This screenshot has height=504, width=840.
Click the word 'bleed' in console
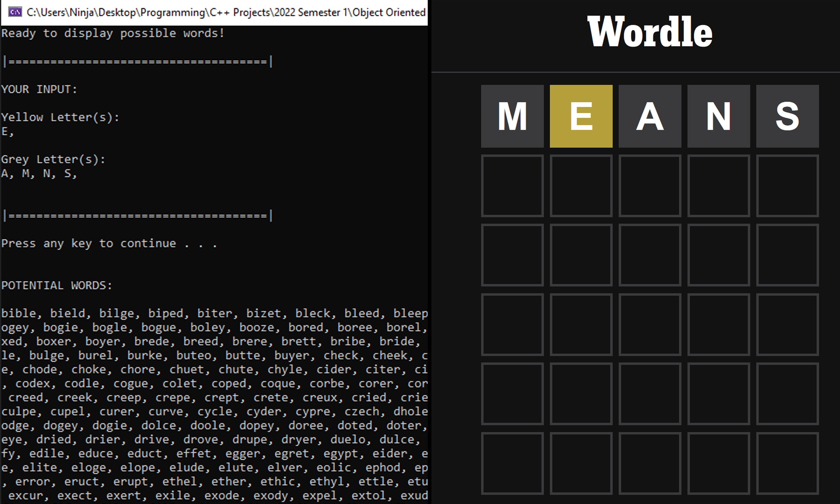[x=362, y=313]
